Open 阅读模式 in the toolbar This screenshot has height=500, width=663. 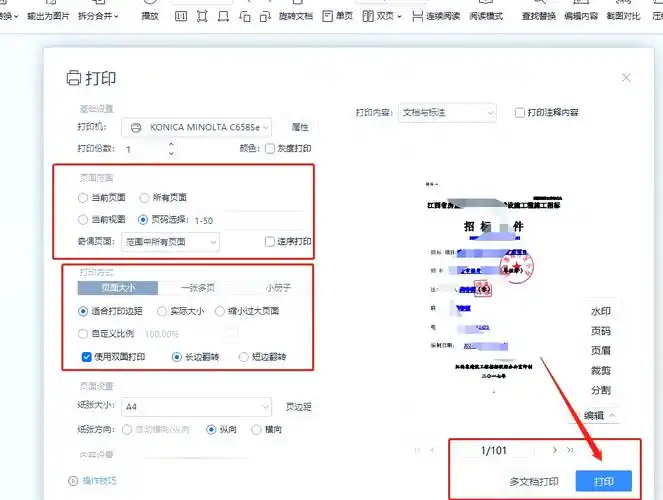pyautogui.click(x=486, y=16)
